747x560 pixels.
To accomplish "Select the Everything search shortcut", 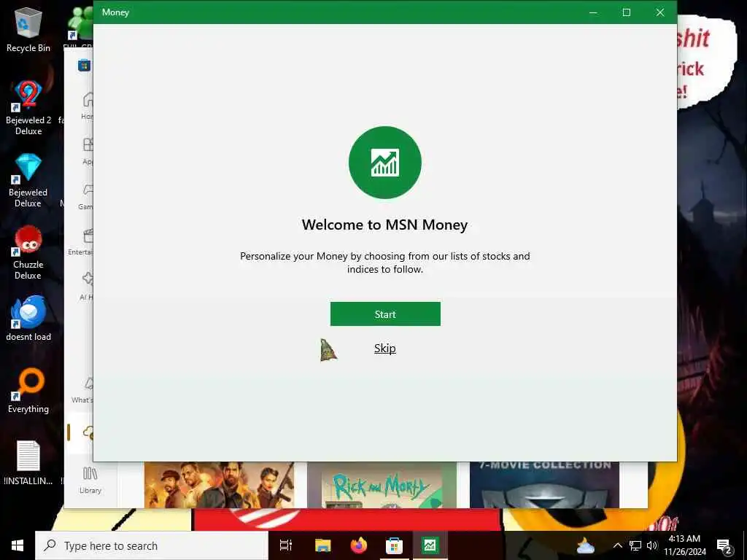I will tap(28, 391).
